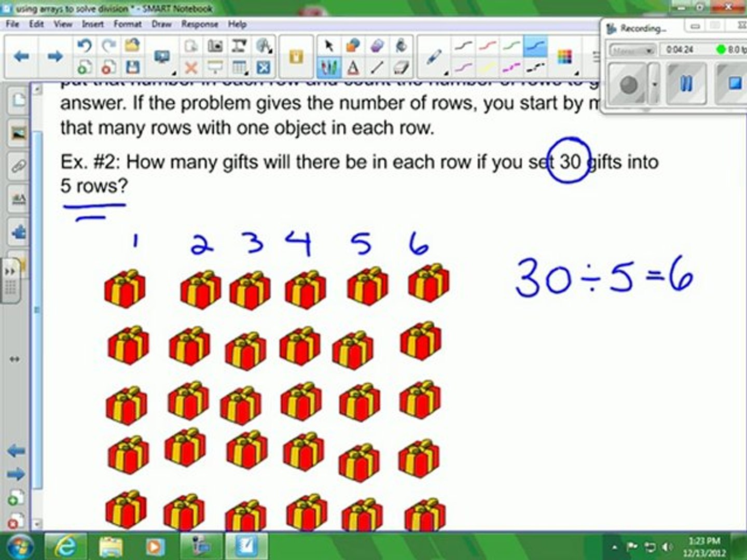Go to previous page with toolbar back arrow
Image resolution: width=747 pixels, height=560 pixels.
[x=21, y=56]
